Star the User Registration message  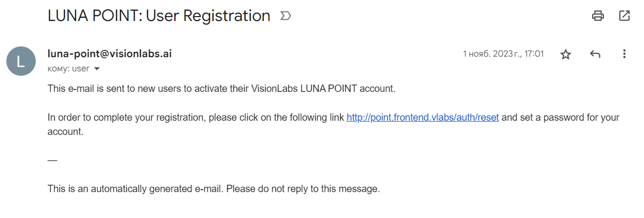566,54
